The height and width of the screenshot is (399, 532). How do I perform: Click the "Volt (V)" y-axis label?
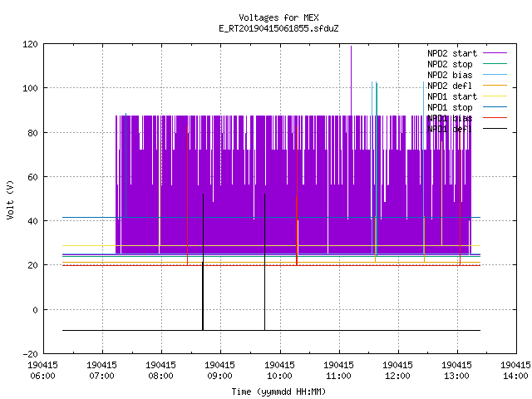coord(10,199)
